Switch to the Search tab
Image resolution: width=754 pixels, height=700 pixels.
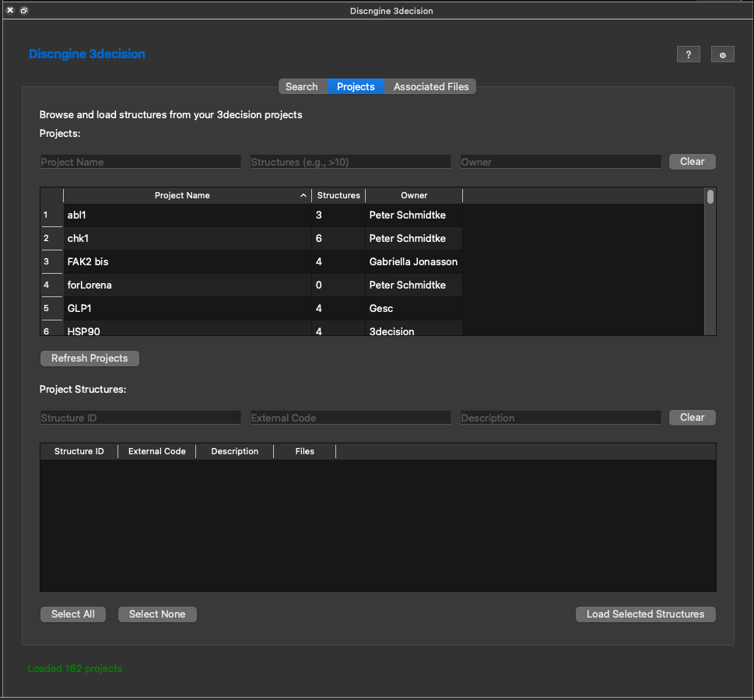302,86
